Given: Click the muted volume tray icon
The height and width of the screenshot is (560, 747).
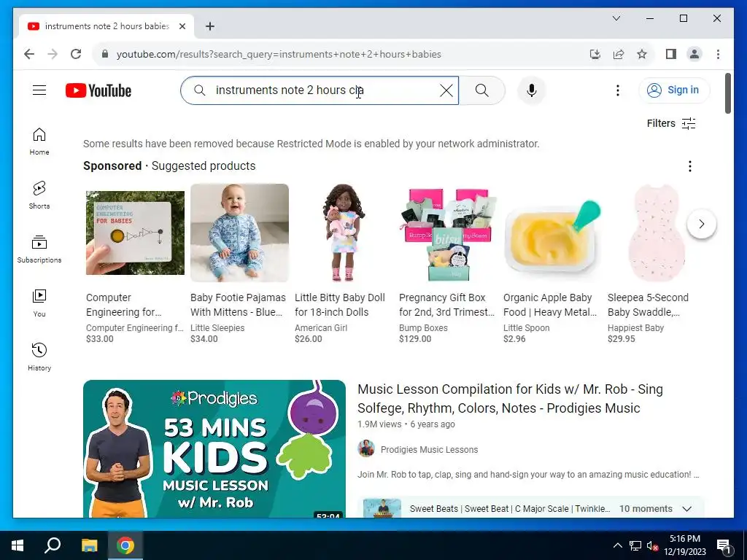Looking at the screenshot, I should 652,545.
